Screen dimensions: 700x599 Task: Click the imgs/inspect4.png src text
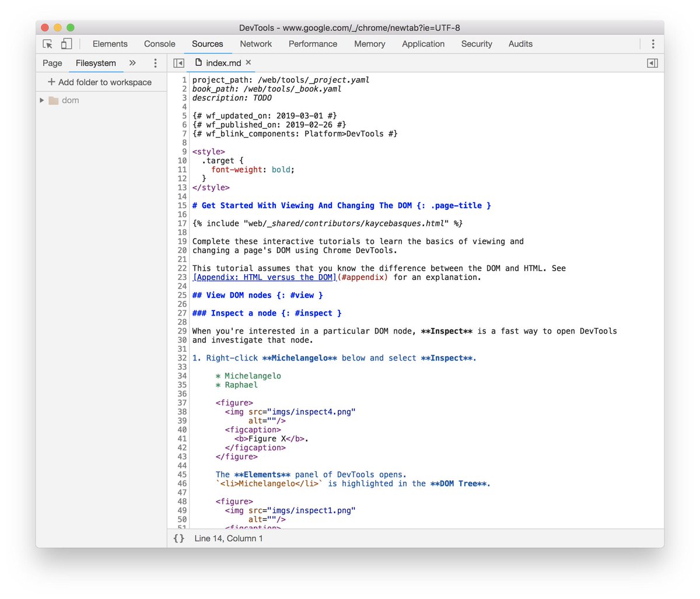click(311, 412)
